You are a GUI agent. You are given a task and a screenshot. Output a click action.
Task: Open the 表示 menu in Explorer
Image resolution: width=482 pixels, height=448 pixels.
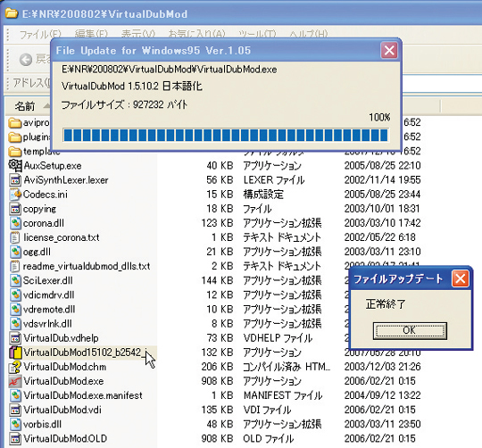[x=138, y=34]
